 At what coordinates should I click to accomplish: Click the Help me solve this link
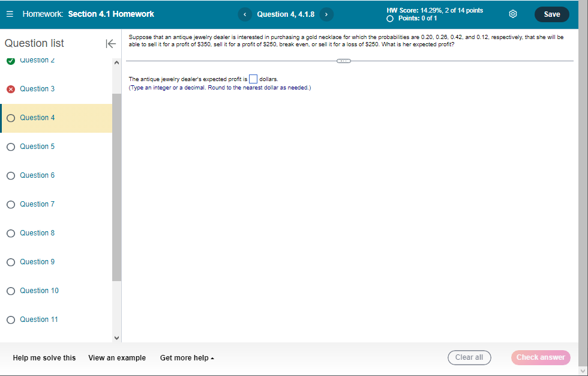(x=44, y=357)
